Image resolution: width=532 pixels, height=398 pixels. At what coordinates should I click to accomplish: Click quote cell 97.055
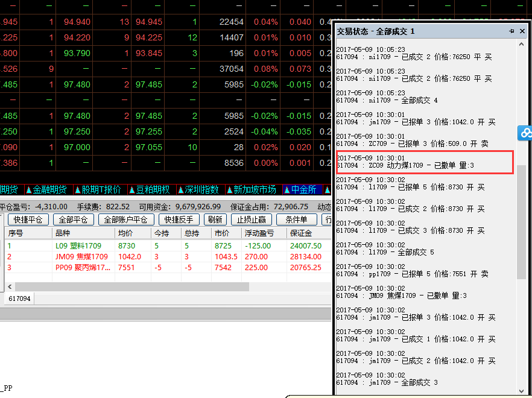(x=149, y=147)
